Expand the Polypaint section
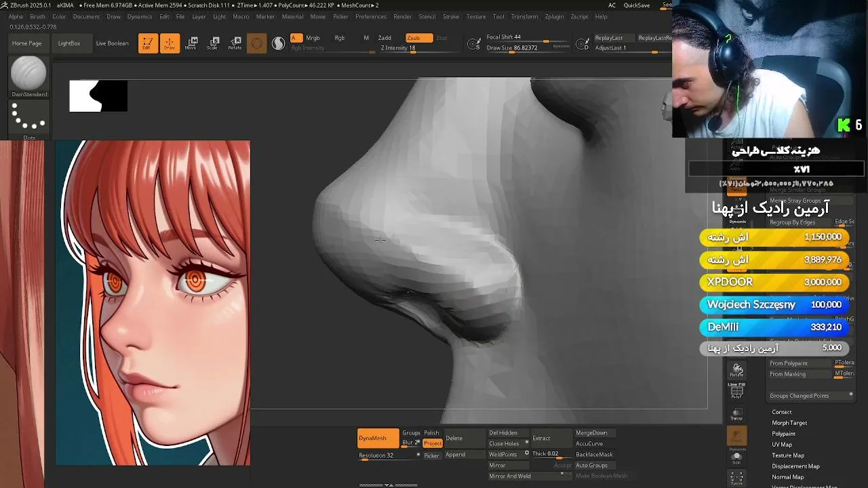The width and height of the screenshot is (868, 488). (783, 434)
